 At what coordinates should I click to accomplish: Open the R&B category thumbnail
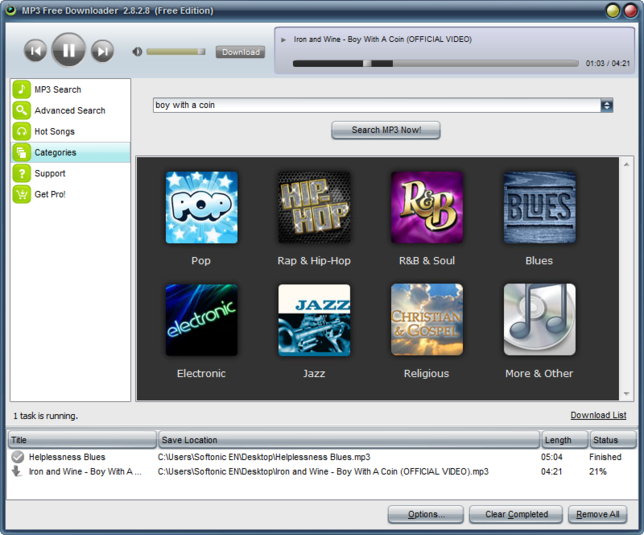[x=427, y=207]
